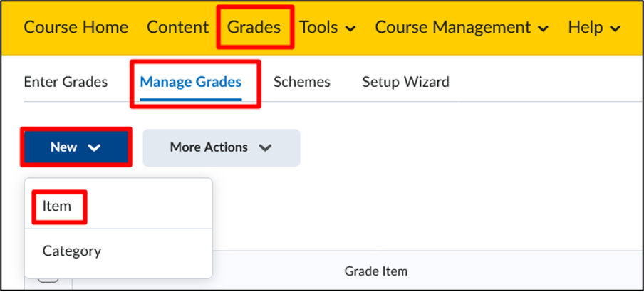Go to Course Home
This screenshot has width=644, height=292.
pos(76,28)
